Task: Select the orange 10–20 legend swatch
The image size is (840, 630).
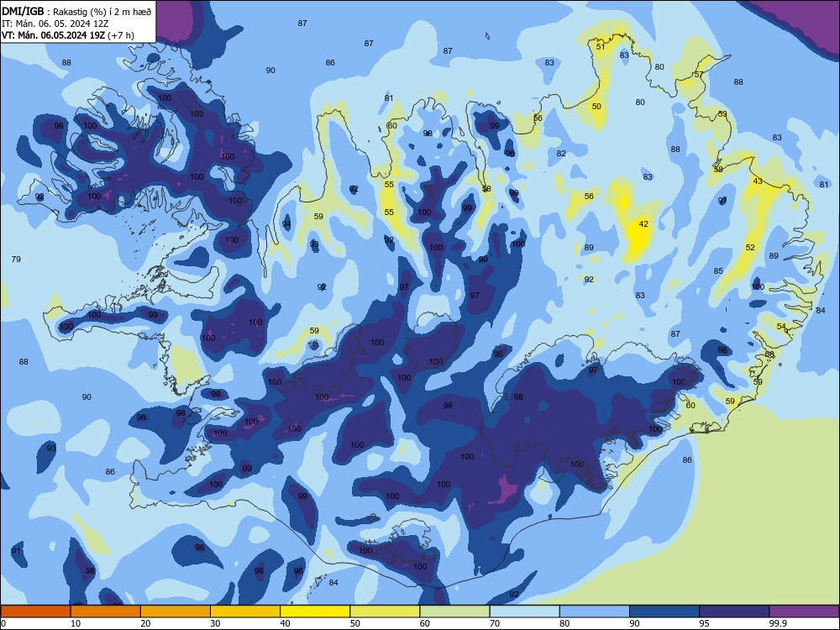Action: click(x=106, y=612)
